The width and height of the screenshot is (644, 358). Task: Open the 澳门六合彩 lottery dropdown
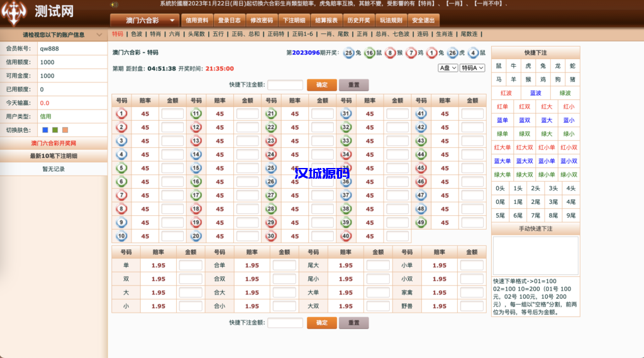point(145,20)
